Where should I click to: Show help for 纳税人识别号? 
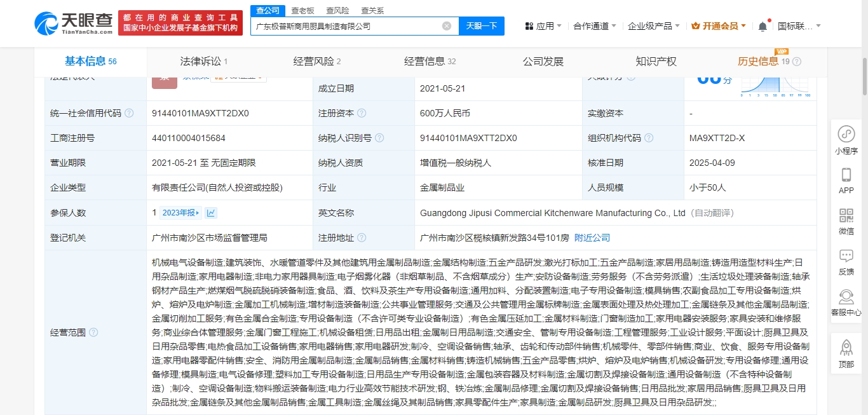(379, 138)
